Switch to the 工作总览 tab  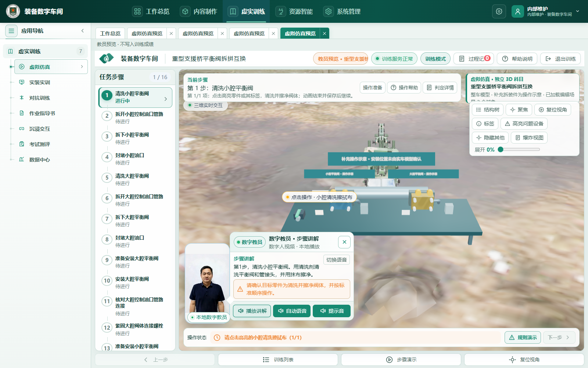tap(110, 33)
